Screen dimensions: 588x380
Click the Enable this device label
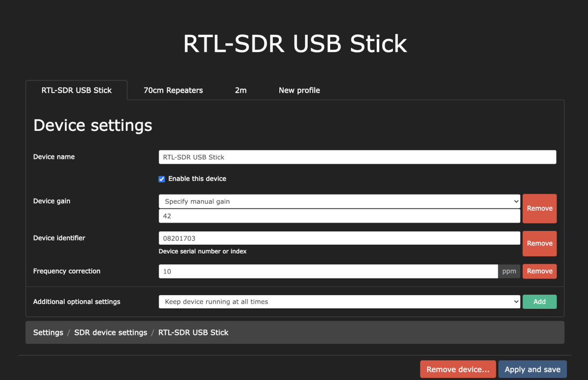(197, 179)
